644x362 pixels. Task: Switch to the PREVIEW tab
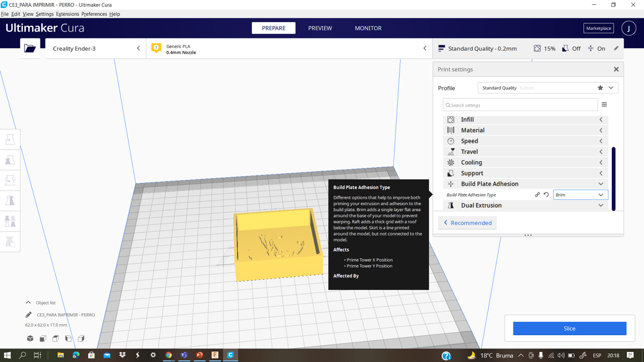320,28
